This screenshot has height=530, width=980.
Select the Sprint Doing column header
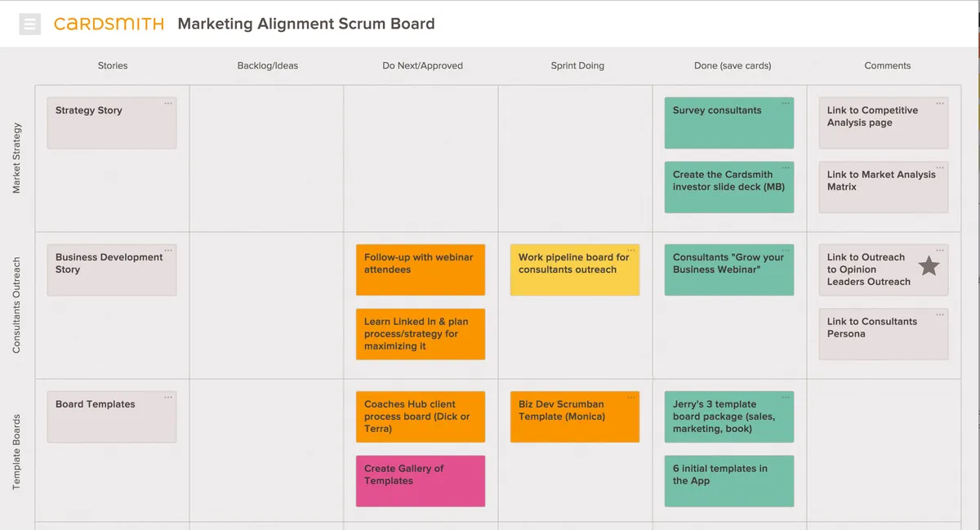(x=577, y=65)
